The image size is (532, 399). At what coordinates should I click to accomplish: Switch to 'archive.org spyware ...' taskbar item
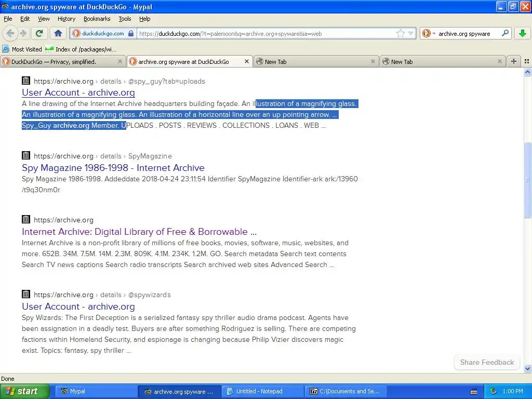pos(179,391)
